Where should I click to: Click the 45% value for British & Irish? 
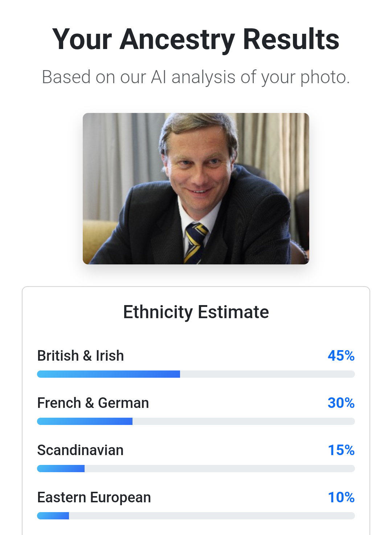(341, 356)
